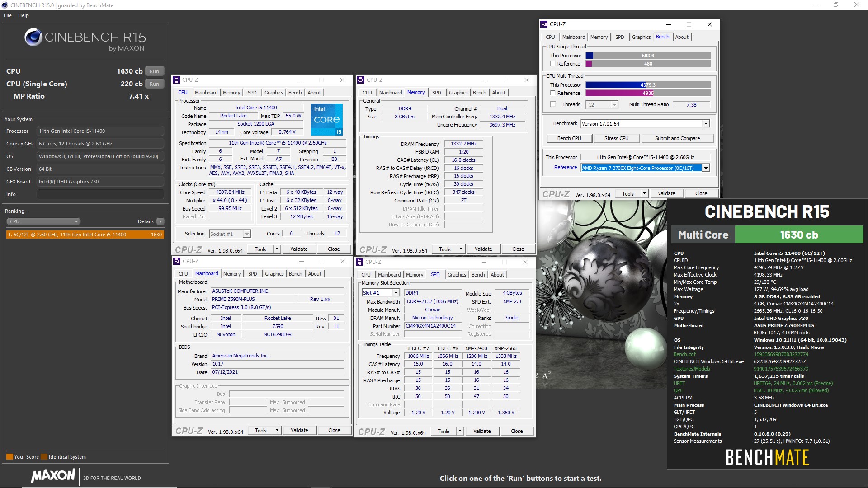Click the This Processor multi thread bar
This screenshot has width=868, height=488.
(x=648, y=85)
